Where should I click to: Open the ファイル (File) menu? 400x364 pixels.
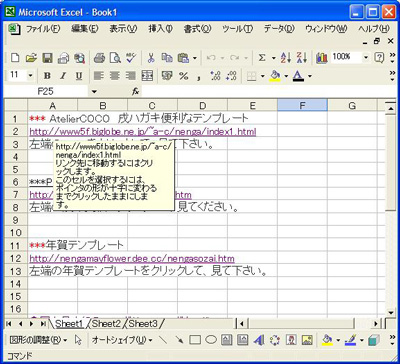click(43, 29)
